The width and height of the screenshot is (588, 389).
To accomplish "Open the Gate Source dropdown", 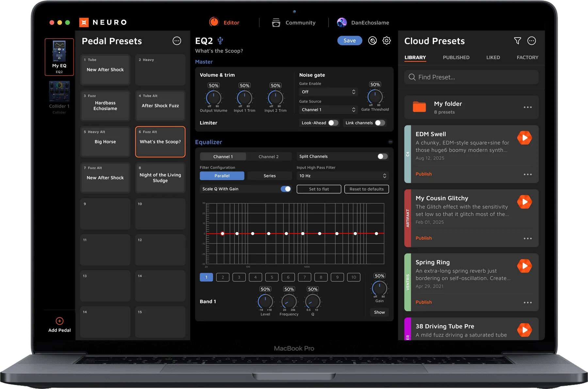I will coord(328,110).
